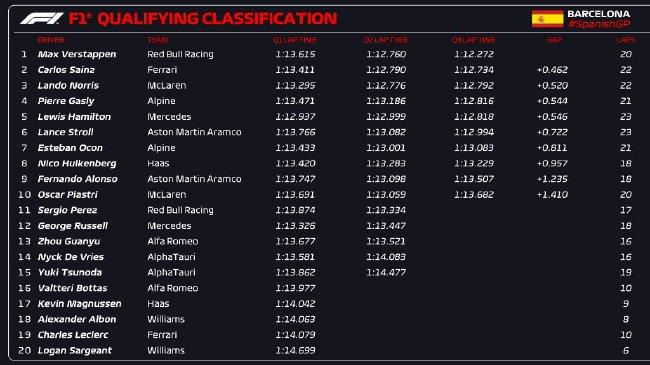This screenshot has height=365, width=650.
Task: Select the DRIVER column header
Action: 51,40
